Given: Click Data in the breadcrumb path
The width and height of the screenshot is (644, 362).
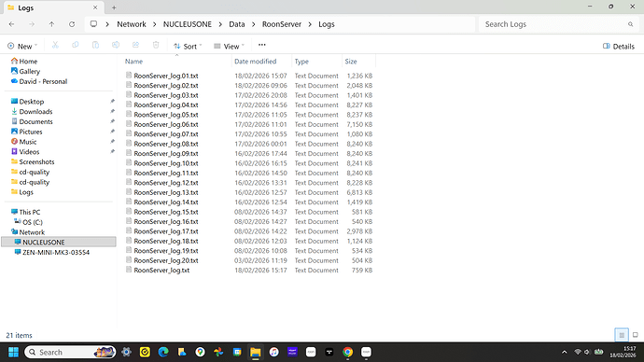Looking at the screenshot, I should pos(237,24).
